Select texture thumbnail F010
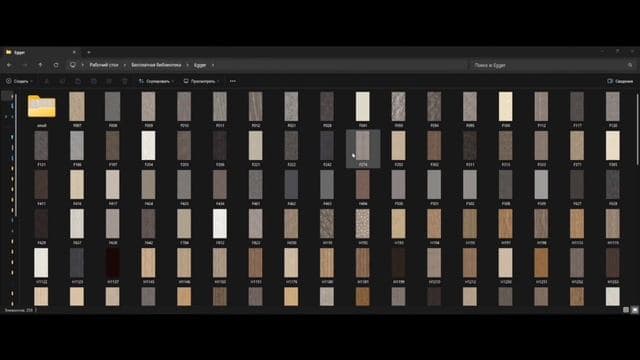The image size is (640, 360). [x=184, y=107]
